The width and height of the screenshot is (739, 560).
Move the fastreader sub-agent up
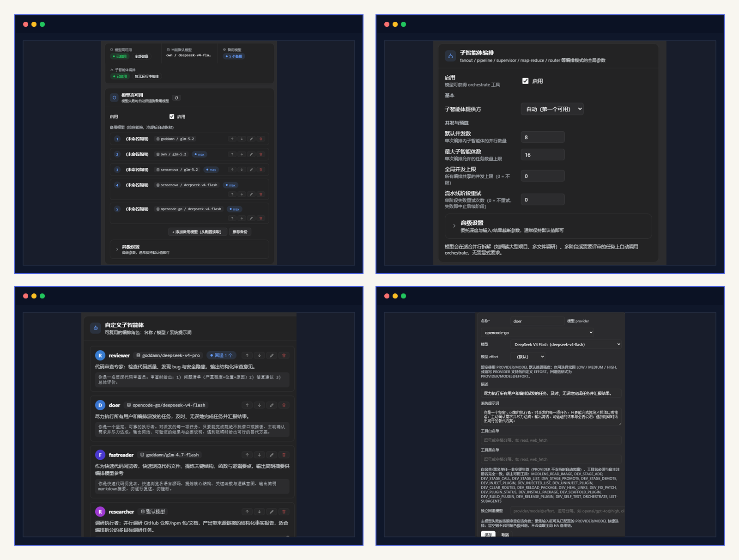click(x=247, y=455)
